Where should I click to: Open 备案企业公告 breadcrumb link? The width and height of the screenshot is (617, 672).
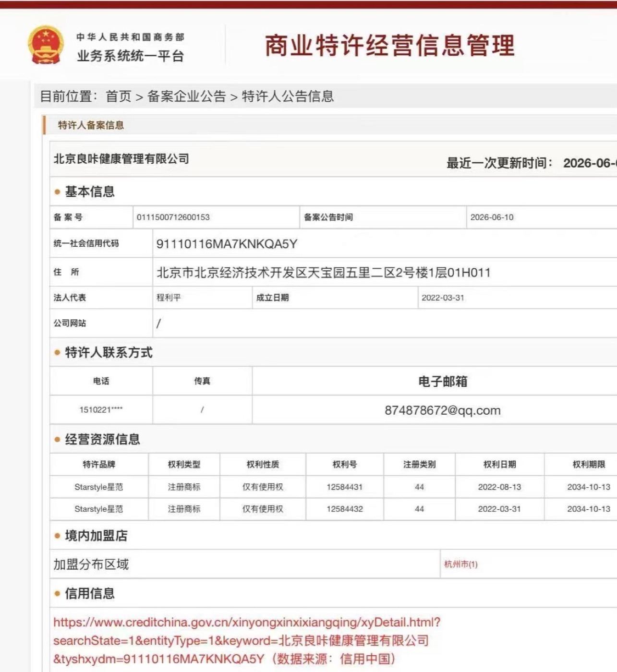pyautogui.click(x=186, y=96)
